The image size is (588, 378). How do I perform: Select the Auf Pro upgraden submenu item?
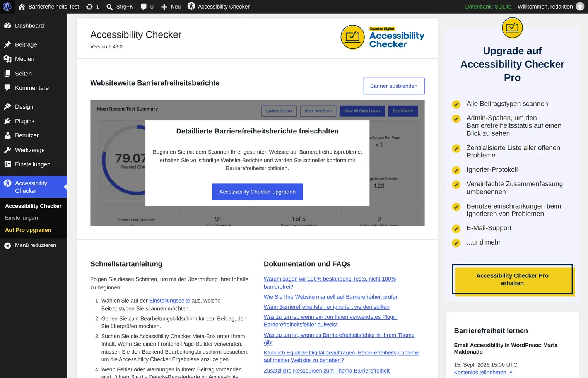[28, 230]
